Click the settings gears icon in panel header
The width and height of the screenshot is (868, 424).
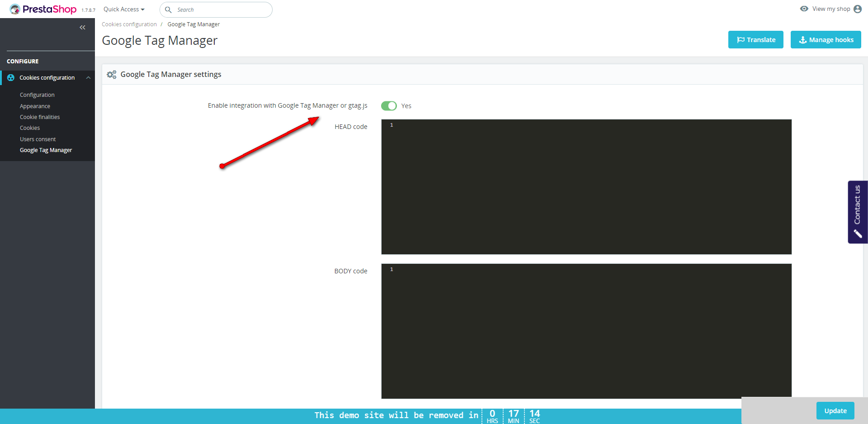pos(112,74)
